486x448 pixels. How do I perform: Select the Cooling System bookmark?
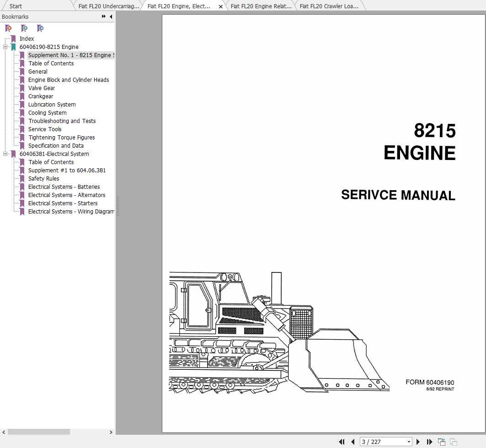(x=47, y=112)
